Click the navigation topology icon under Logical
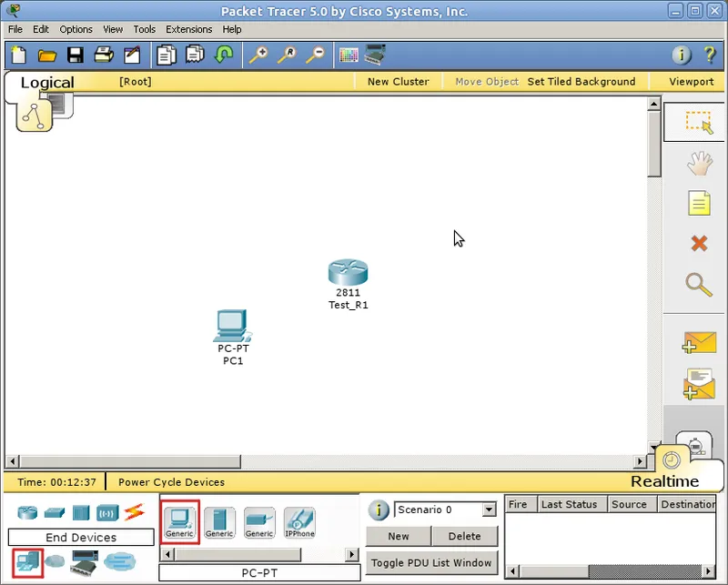The image size is (728, 585). tap(34, 116)
